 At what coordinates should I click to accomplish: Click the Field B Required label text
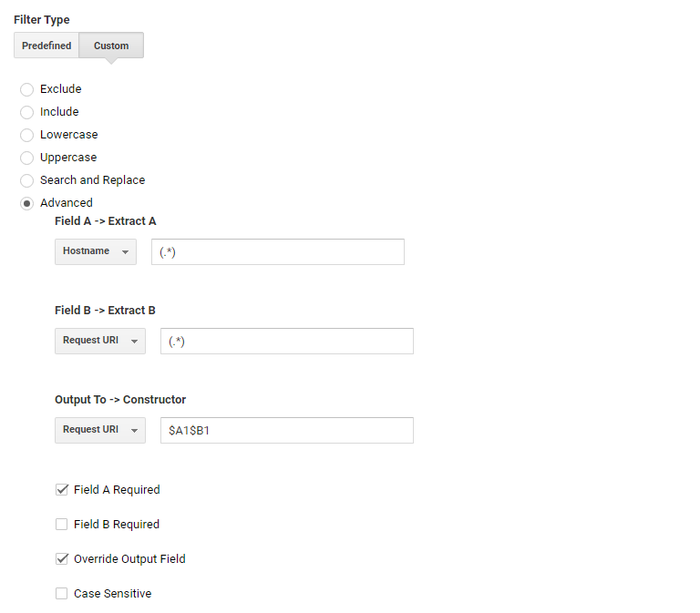(117, 525)
